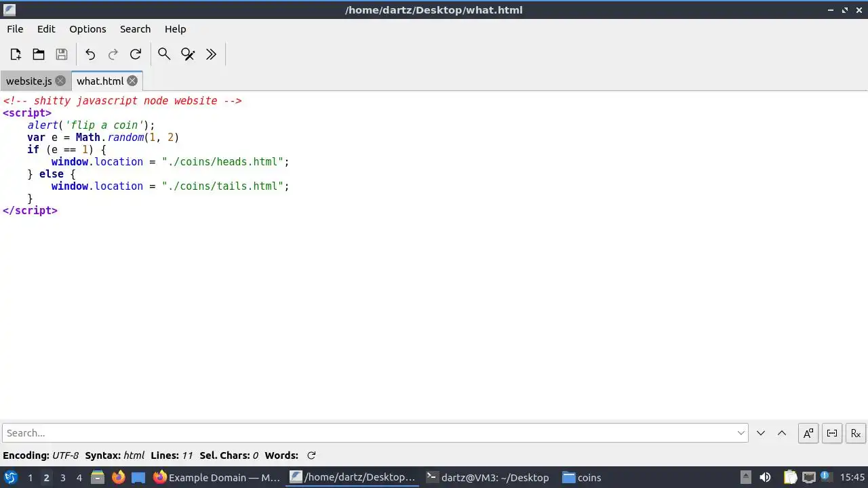Screen dimensions: 868x488
Task: Reload the file from disk
Action: 136,54
